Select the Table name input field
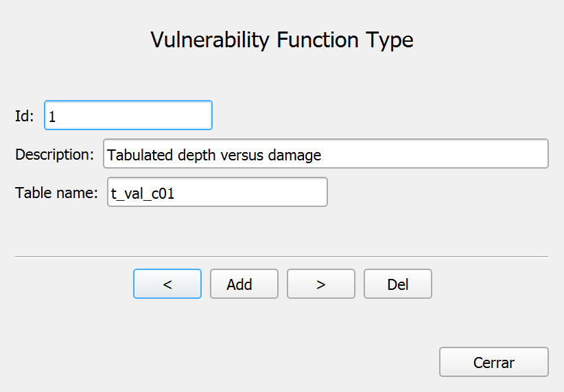 point(218,192)
